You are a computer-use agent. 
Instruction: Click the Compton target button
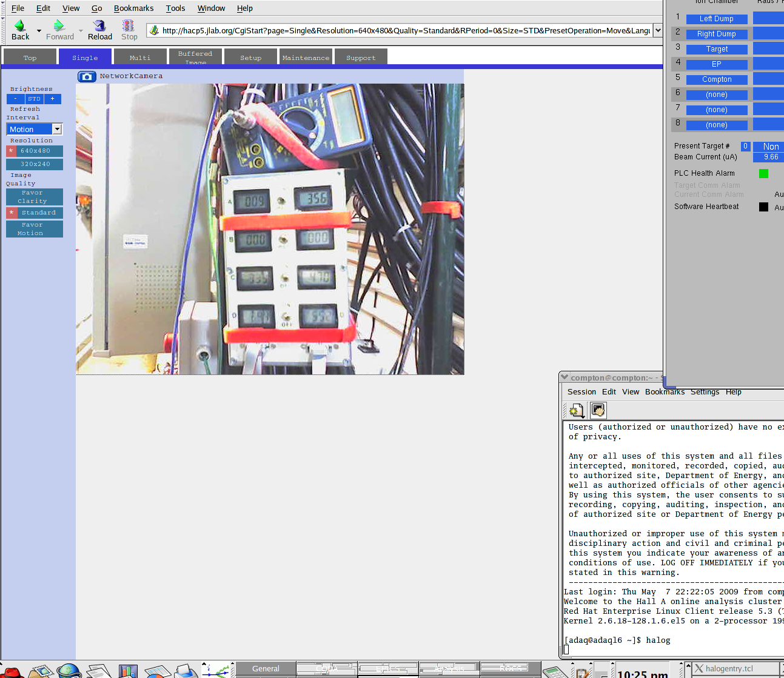[717, 79]
